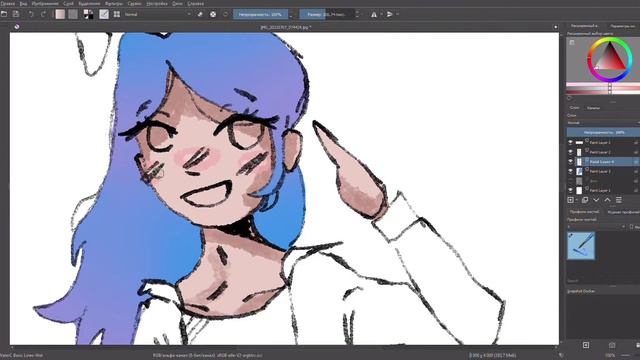The height and width of the screenshot is (360, 640).
Task: Click the brush size stepper arrows
Action: tap(358, 14)
